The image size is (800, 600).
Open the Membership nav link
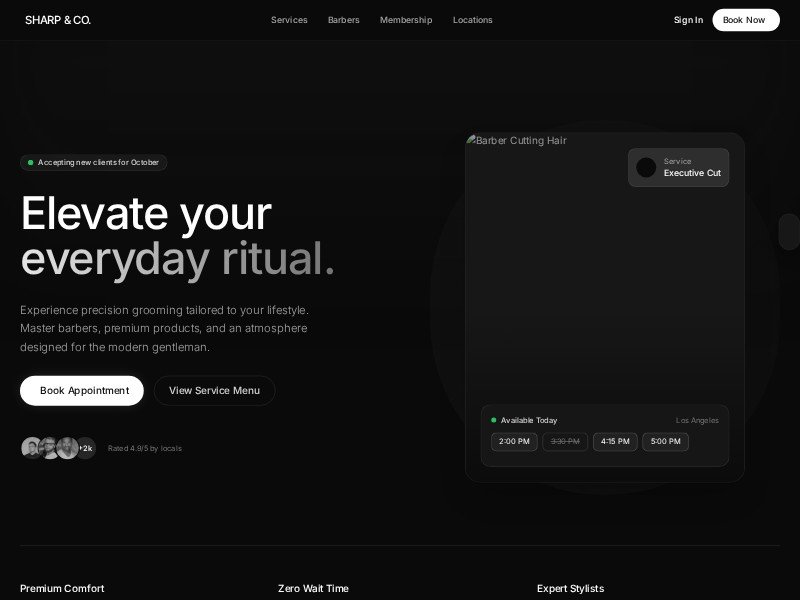(406, 20)
